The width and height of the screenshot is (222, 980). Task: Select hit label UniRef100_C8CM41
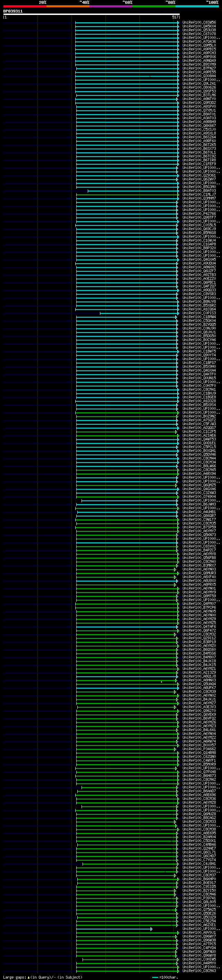[x=199, y=390]
